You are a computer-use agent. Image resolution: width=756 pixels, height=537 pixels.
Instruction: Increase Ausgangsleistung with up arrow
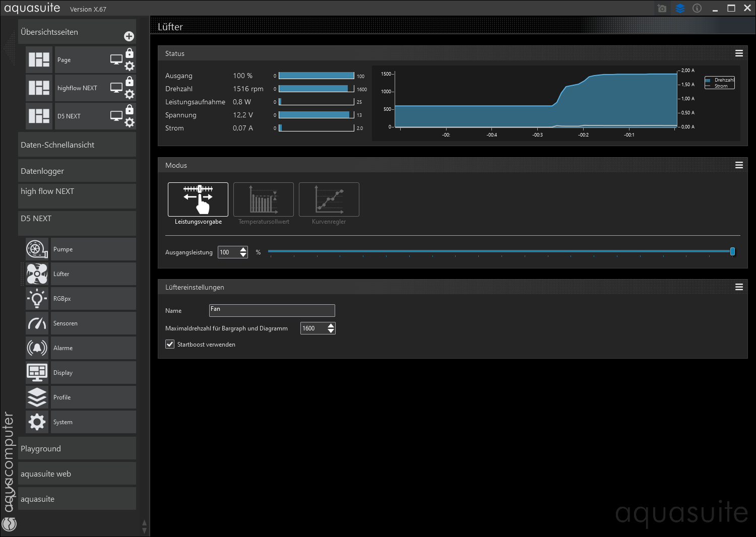[243, 249]
